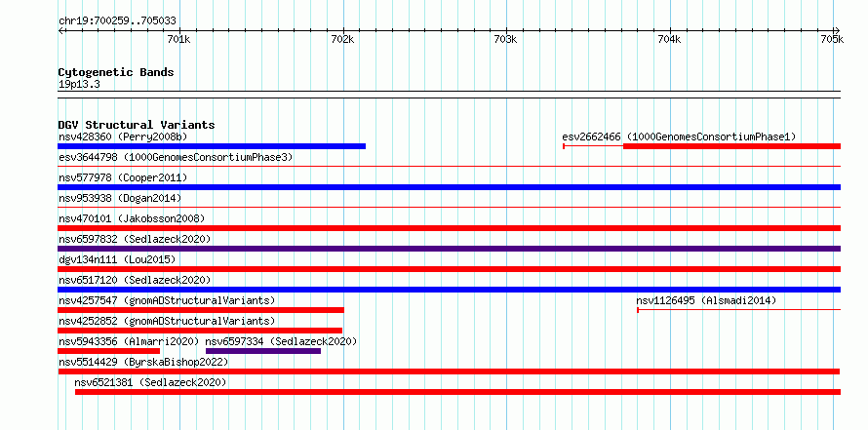
Task: Open esv3644798 (1000GenomesConsortiumPhase3) variant label
Action: [176, 158]
